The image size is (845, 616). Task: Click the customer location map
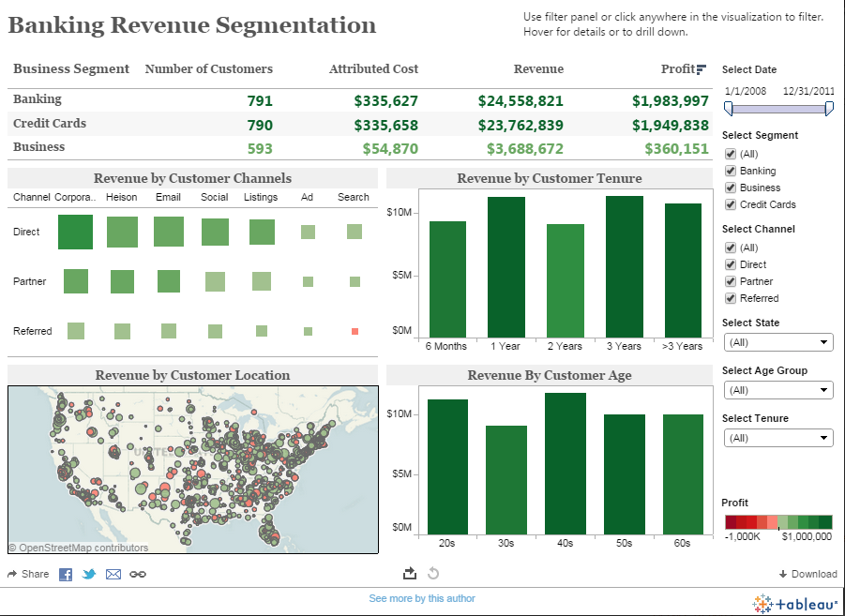(x=193, y=470)
